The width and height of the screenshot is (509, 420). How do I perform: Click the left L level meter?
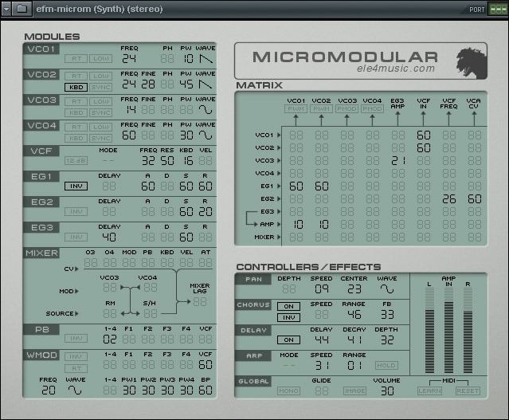point(429,331)
